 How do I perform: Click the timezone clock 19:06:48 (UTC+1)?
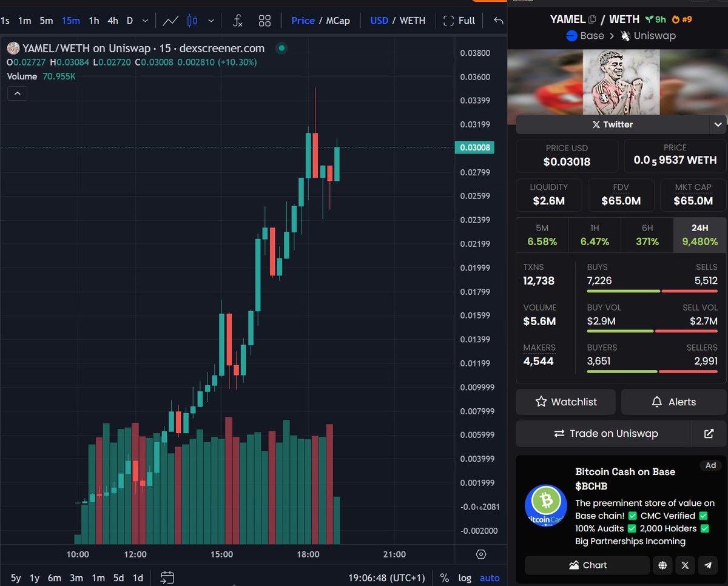tap(387, 578)
